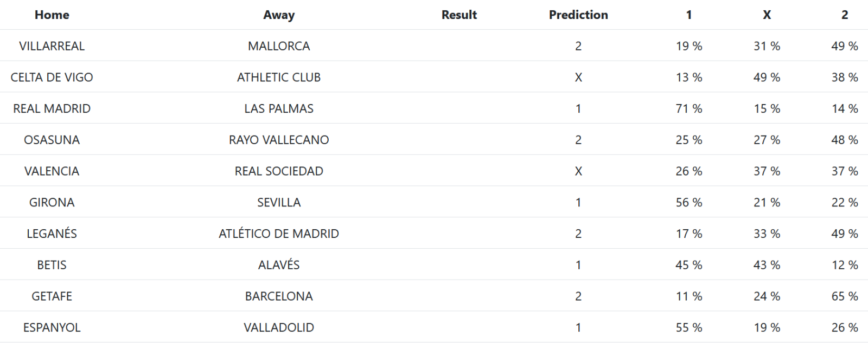Image resolution: width=868 pixels, height=343 pixels.
Task: Click CELTA DE VIGO team name
Action: [x=52, y=77]
